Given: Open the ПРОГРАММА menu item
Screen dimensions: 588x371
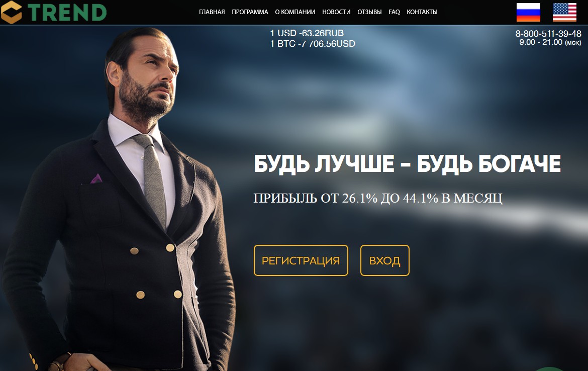Looking at the screenshot, I should (250, 12).
